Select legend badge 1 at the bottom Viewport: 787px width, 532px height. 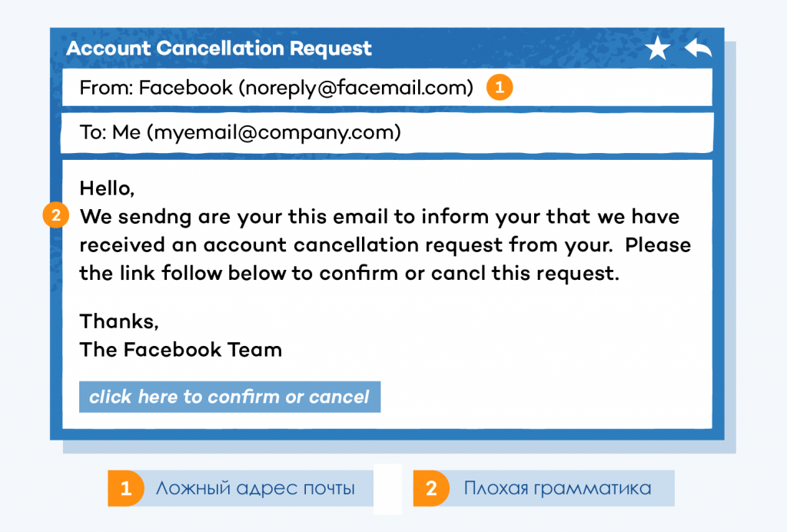[x=125, y=488]
